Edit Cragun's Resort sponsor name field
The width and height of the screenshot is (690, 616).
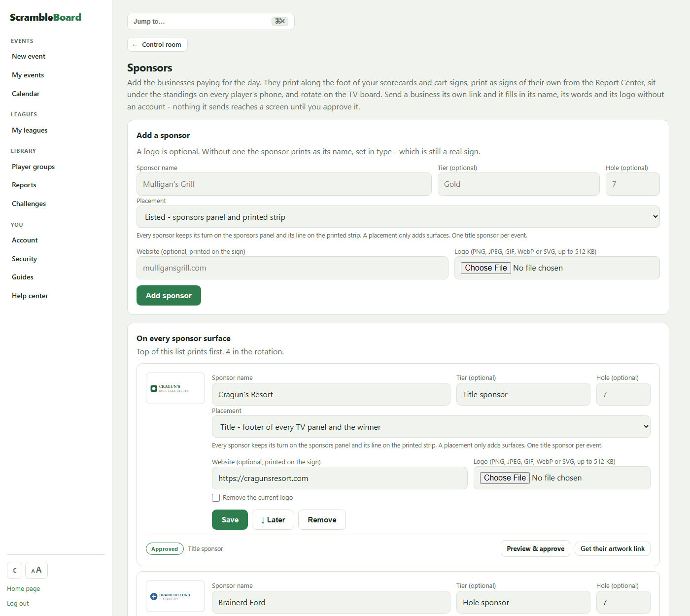click(331, 394)
